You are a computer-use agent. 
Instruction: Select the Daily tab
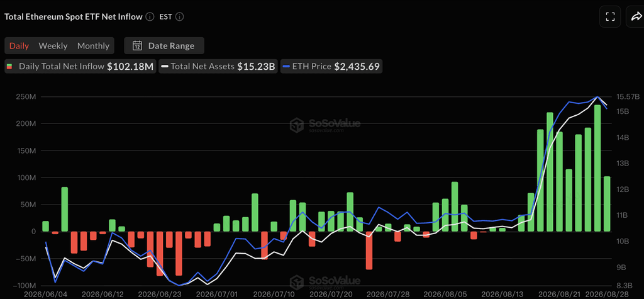click(x=19, y=46)
